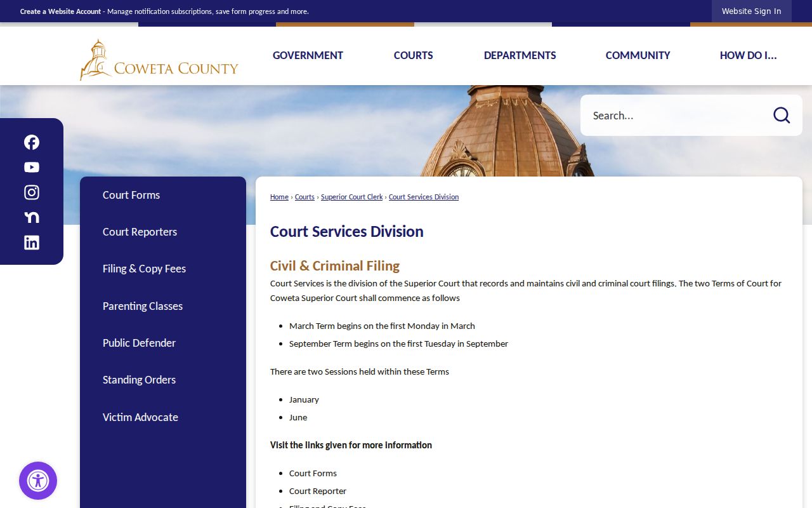
Task: Open Filing & Copy Fees sidebar link
Action: pos(163,269)
